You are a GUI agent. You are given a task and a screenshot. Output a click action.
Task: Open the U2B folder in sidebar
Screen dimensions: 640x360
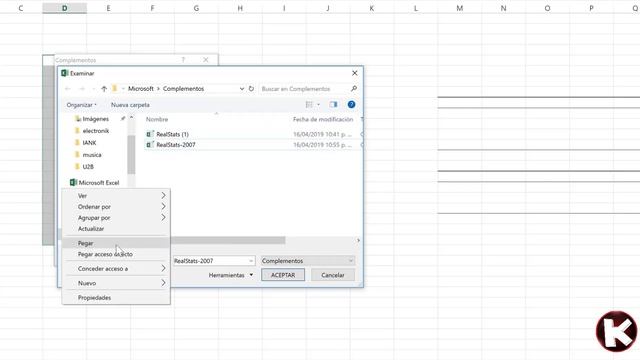pyautogui.click(x=88, y=167)
